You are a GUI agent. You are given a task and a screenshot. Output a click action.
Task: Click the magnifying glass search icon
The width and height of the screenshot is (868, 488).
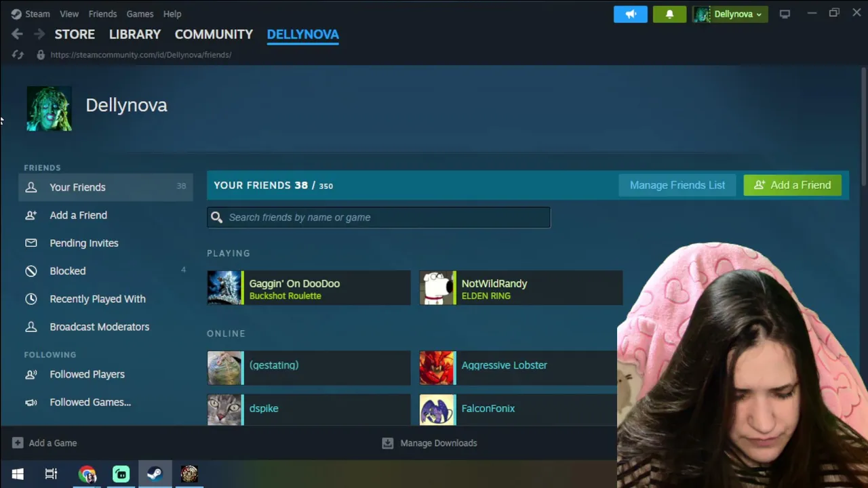tap(216, 217)
